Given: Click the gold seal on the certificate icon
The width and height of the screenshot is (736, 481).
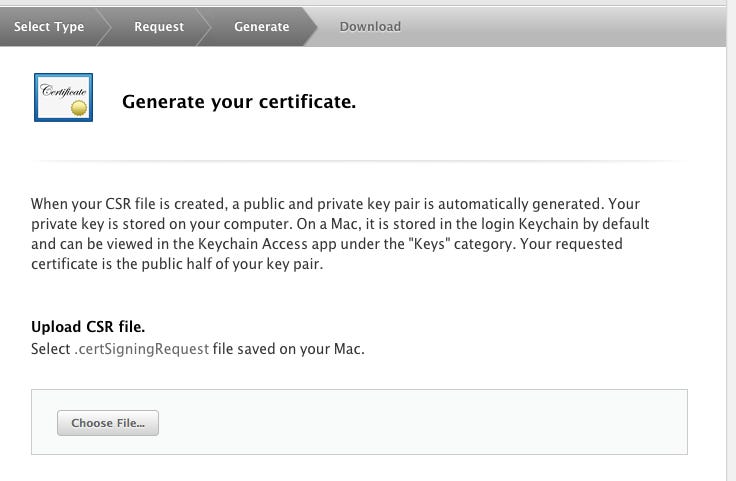Looking at the screenshot, I should pos(78,106).
